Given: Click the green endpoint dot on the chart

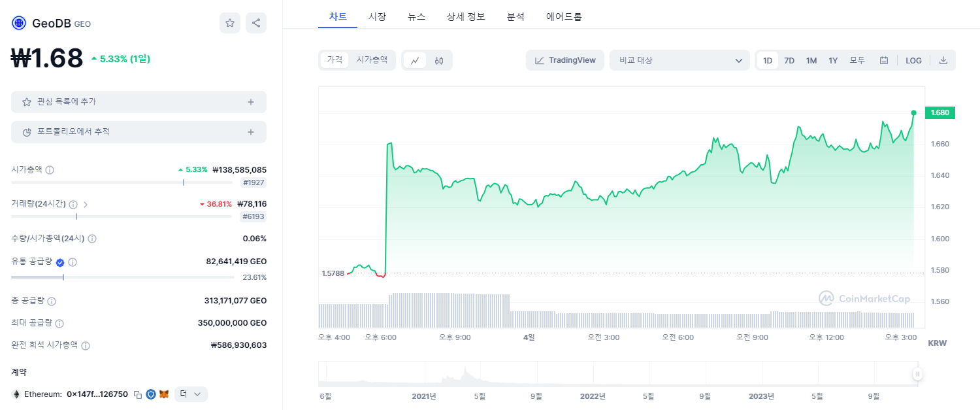Looking at the screenshot, I should click(913, 112).
